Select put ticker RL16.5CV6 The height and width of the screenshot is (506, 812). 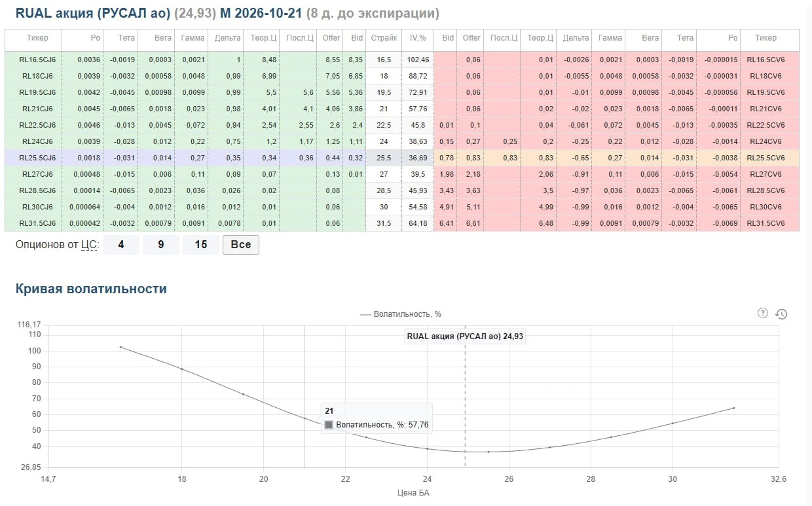[766, 60]
